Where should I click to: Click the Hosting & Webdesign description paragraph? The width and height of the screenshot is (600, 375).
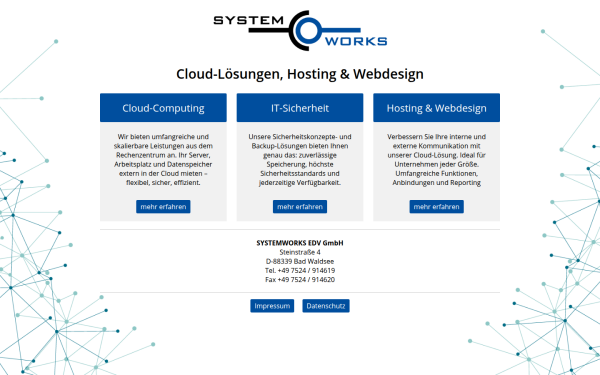tap(437, 160)
